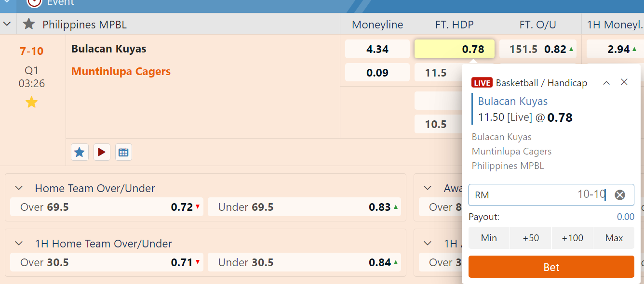Click the blue star icon below teams

click(80, 152)
